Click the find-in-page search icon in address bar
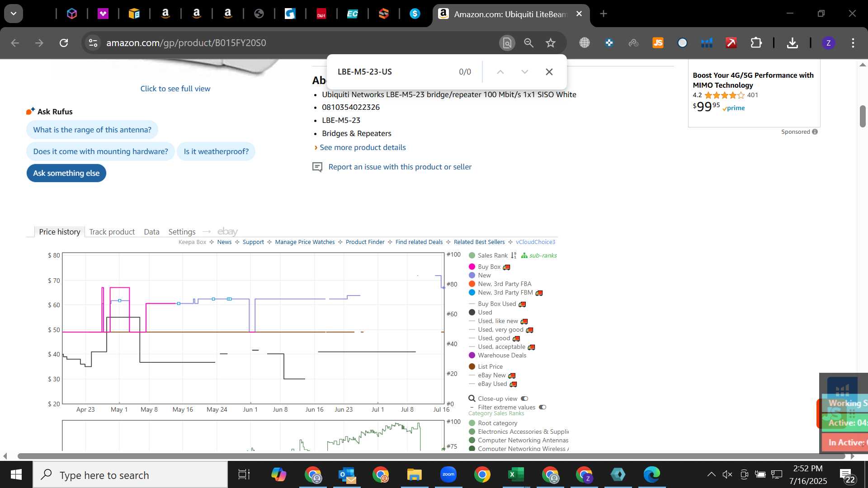Screen dimensions: 868x488 pyautogui.click(x=507, y=43)
